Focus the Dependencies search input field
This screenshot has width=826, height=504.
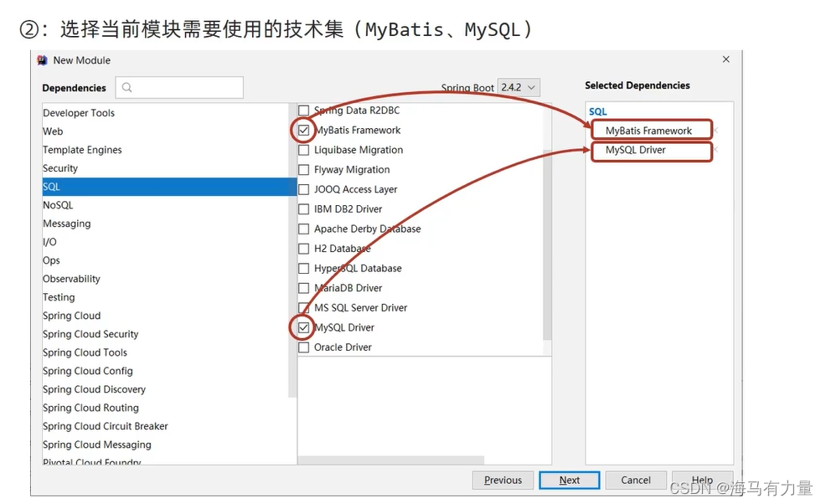click(x=179, y=87)
